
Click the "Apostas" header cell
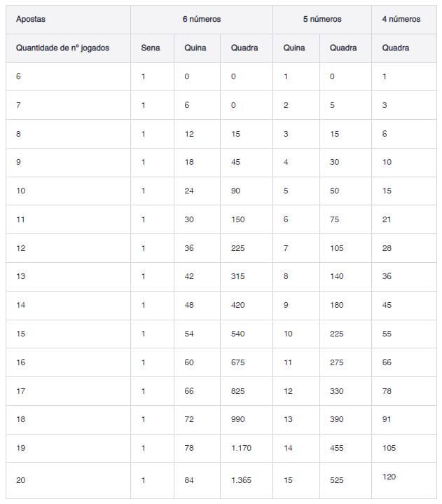tap(31, 19)
